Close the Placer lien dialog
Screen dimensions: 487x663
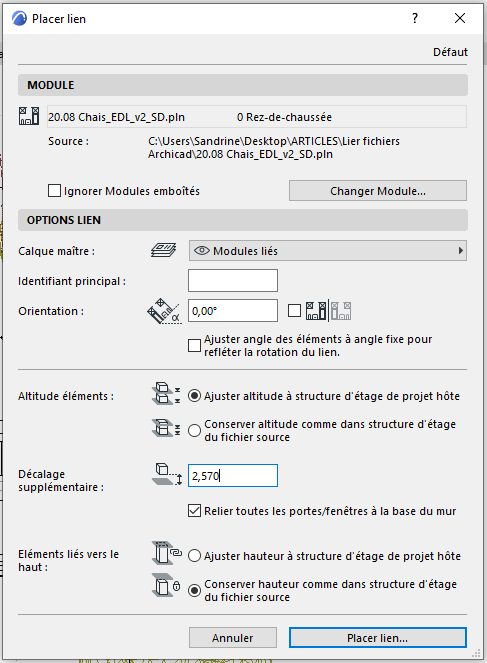pos(460,18)
